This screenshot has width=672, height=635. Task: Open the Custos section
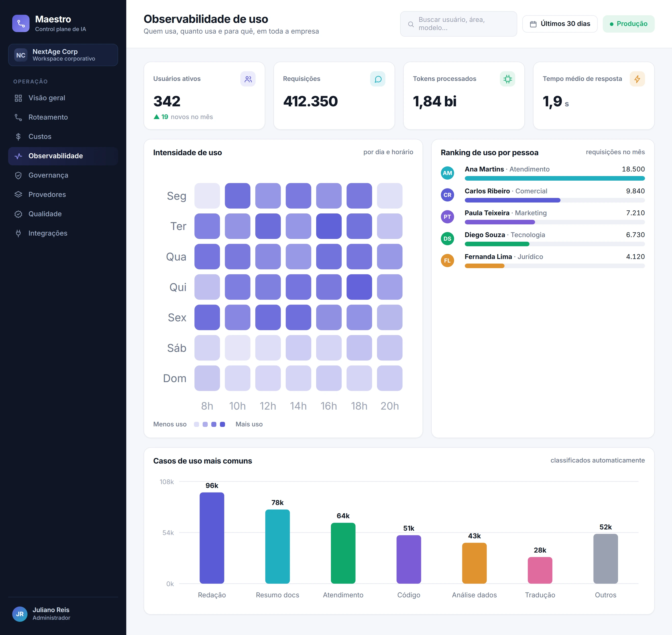point(63,136)
